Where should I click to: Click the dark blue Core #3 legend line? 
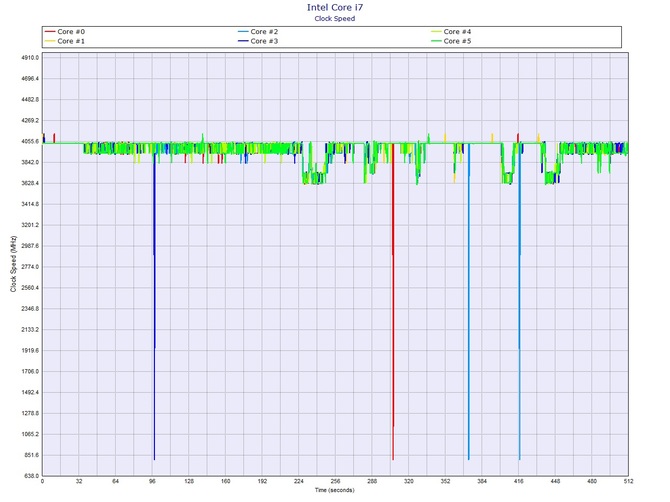tap(243, 41)
